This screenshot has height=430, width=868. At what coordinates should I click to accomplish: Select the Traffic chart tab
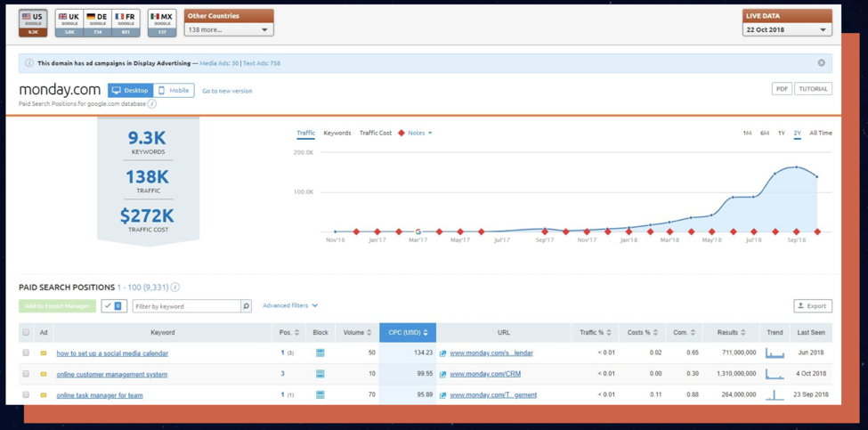click(x=305, y=133)
